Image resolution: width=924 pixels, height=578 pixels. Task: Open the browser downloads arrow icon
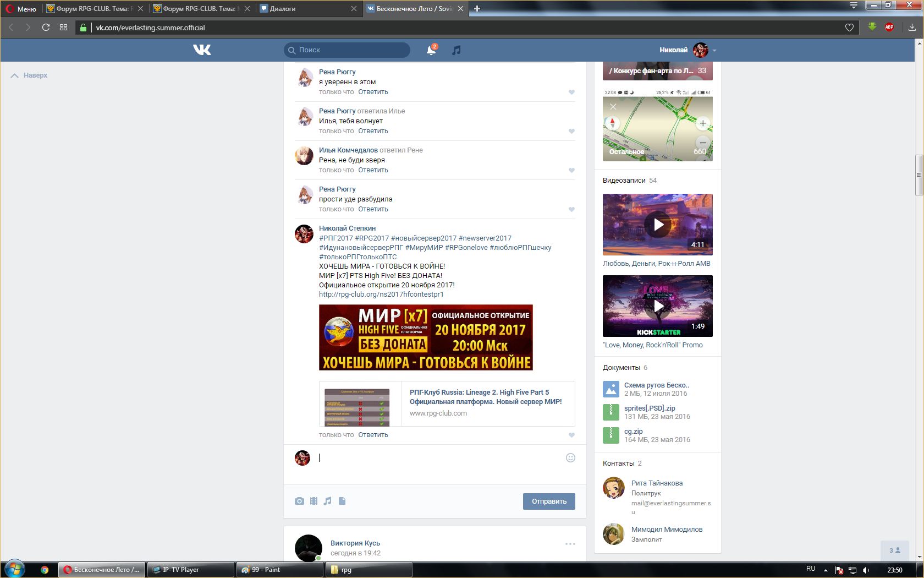coord(912,28)
